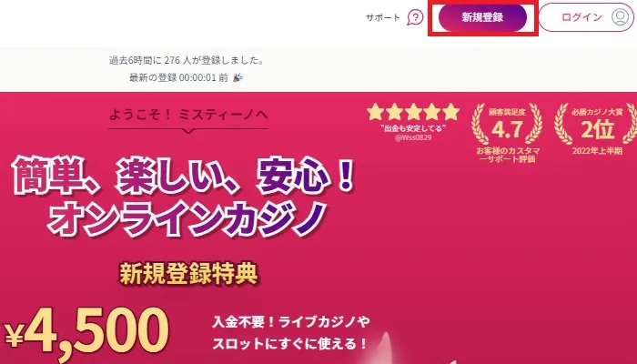637x364 pixels.
Task: Select the fifth gold star in rating
Action: [x=451, y=112]
